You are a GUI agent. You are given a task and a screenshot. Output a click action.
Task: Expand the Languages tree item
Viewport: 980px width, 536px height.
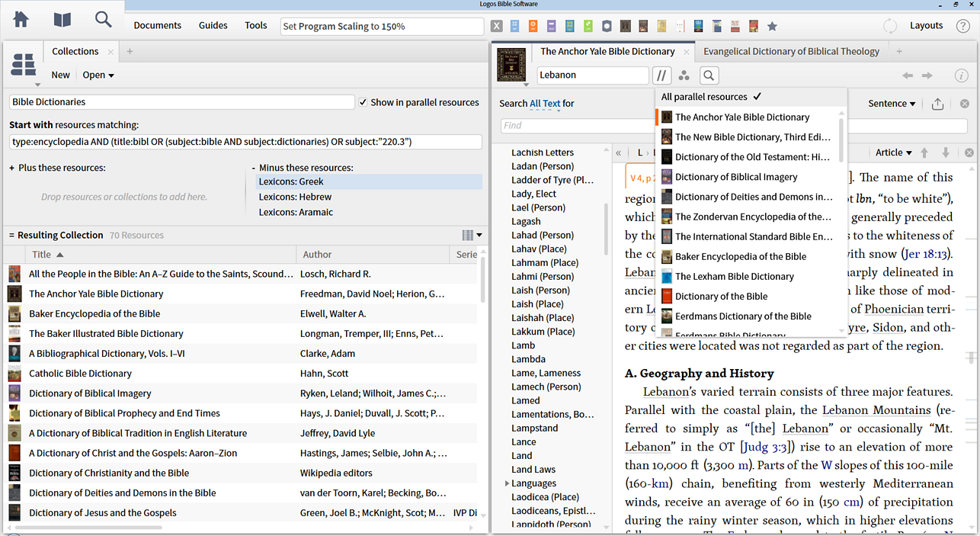(x=507, y=483)
